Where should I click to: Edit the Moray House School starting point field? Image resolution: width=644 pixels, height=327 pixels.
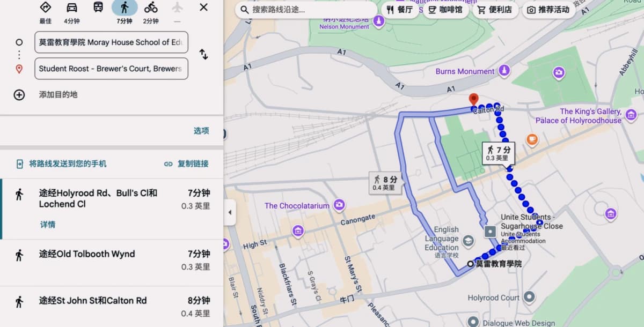tap(111, 42)
